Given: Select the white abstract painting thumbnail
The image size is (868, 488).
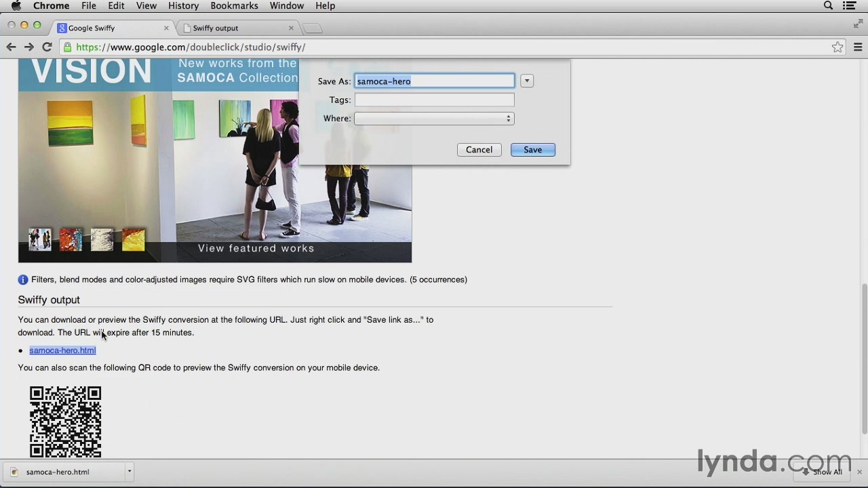Looking at the screenshot, I should click(102, 239).
